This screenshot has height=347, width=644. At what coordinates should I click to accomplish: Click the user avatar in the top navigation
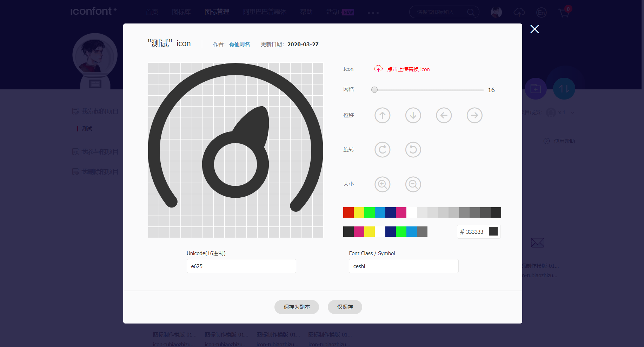[x=496, y=12]
